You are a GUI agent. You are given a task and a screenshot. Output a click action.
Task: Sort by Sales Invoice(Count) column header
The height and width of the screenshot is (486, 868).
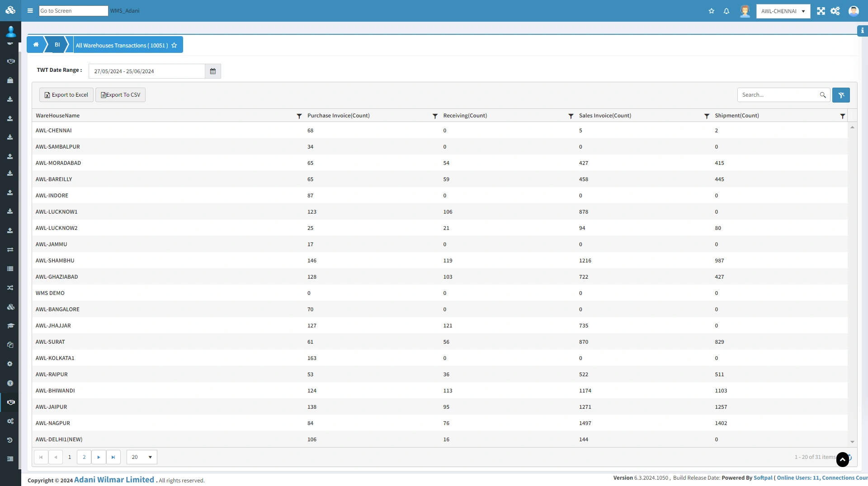605,116
